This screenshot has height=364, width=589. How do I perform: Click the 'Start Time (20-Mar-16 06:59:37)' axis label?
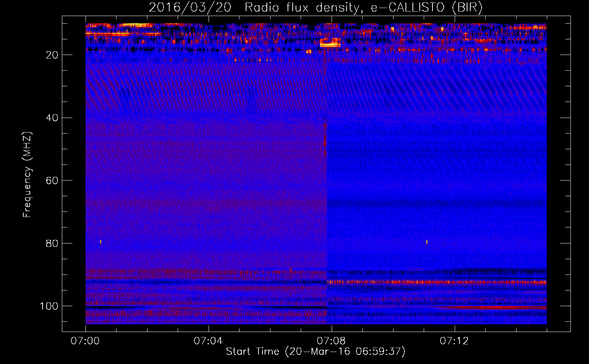pyautogui.click(x=316, y=352)
